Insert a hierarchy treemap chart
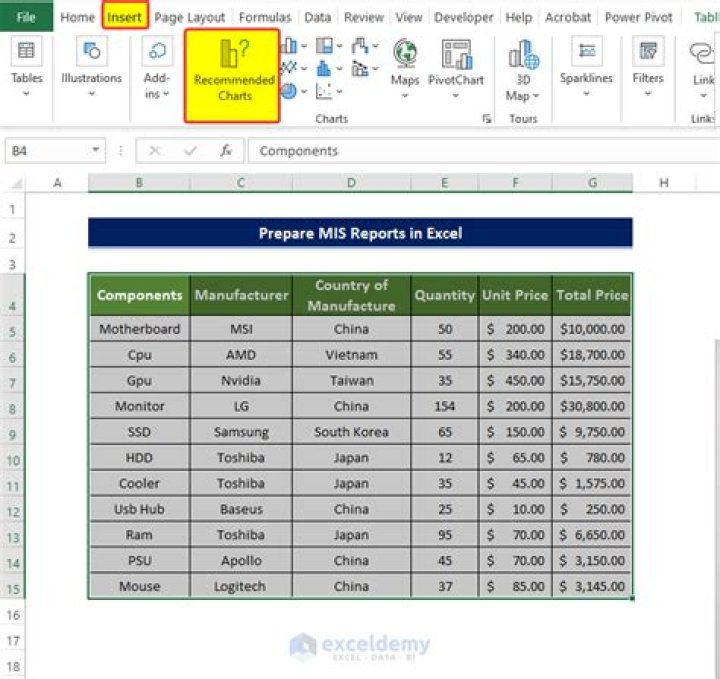Image resolution: width=720 pixels, height=679 pixels. 324,46
